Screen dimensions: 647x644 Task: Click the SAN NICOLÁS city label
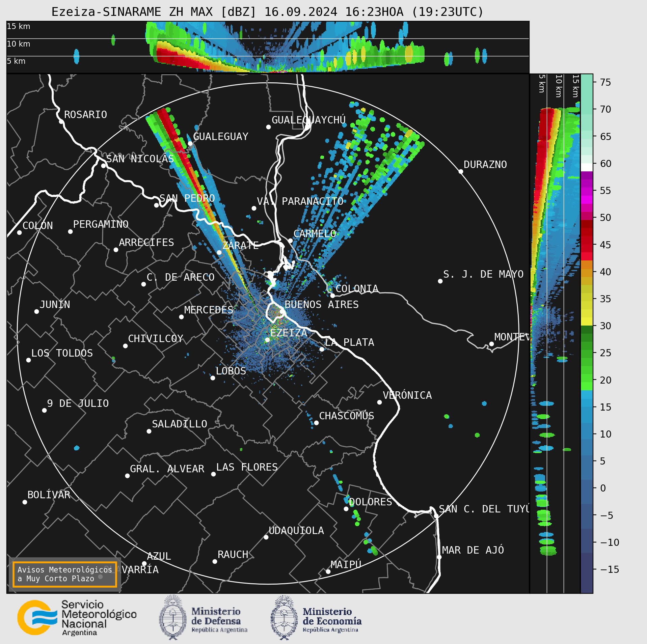(x=140, y=159)
